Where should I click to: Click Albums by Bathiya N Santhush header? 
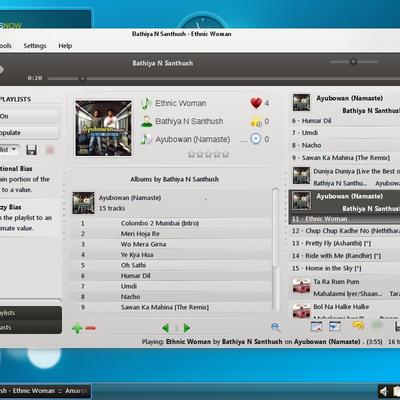(x=174, y=179)
